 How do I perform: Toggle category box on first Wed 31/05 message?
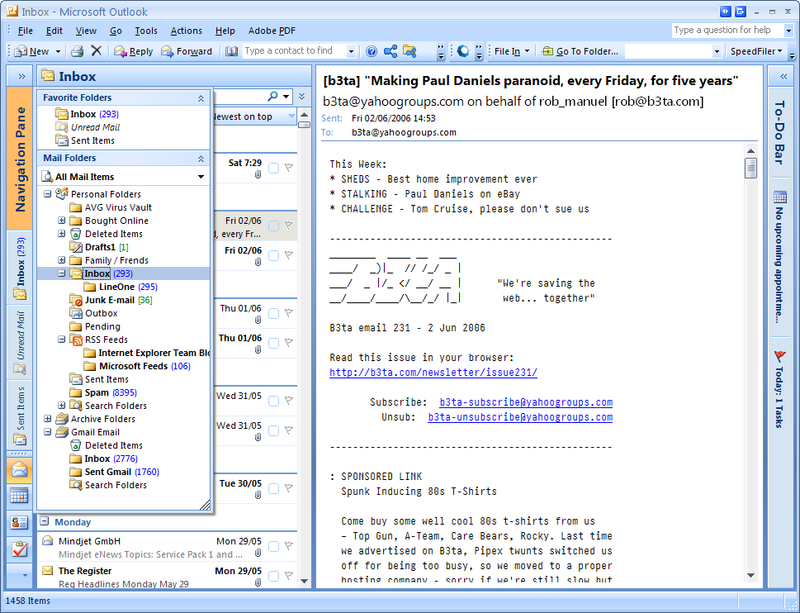pyautogui.click(x=273, y=401)
